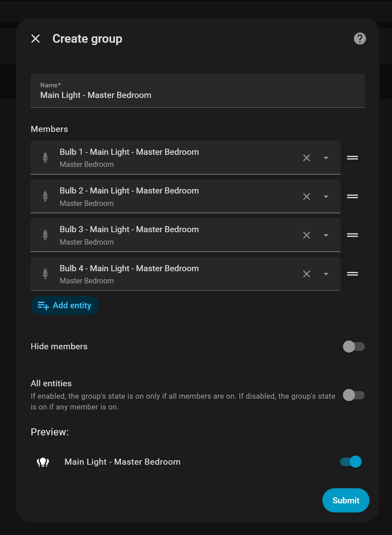The image size is (392, 535).
Task: Click Bulb 1 reorder drag handle
Action: (352, 158)
